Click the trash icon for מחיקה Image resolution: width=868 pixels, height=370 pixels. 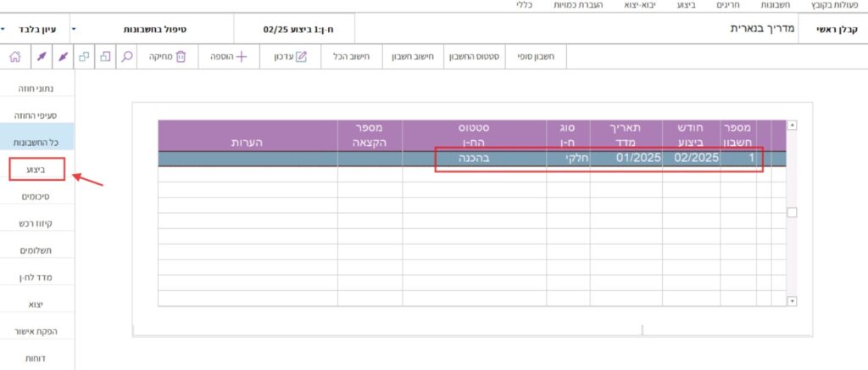pyautogui.click(x=180, y=57)
